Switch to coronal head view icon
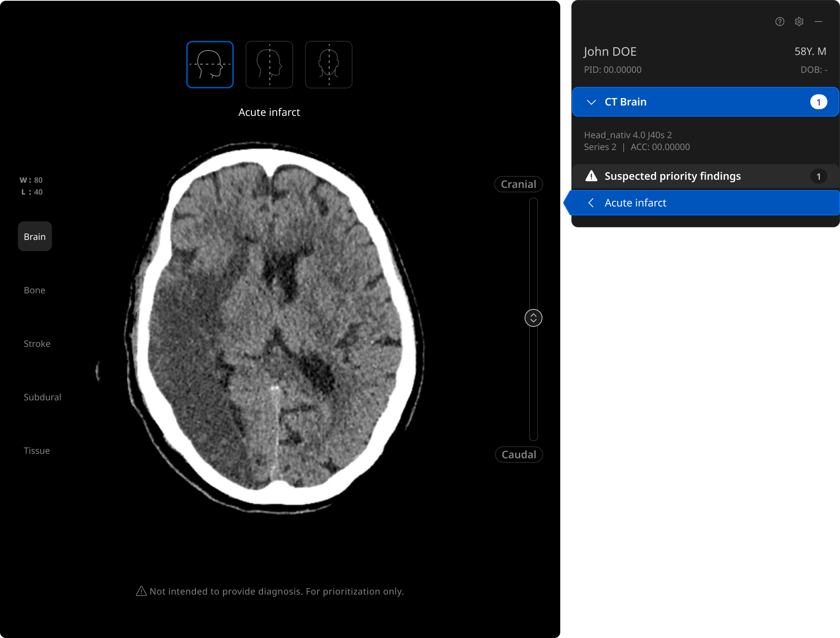Viewport: 840px width, 638px height. [x=328, y=65]
